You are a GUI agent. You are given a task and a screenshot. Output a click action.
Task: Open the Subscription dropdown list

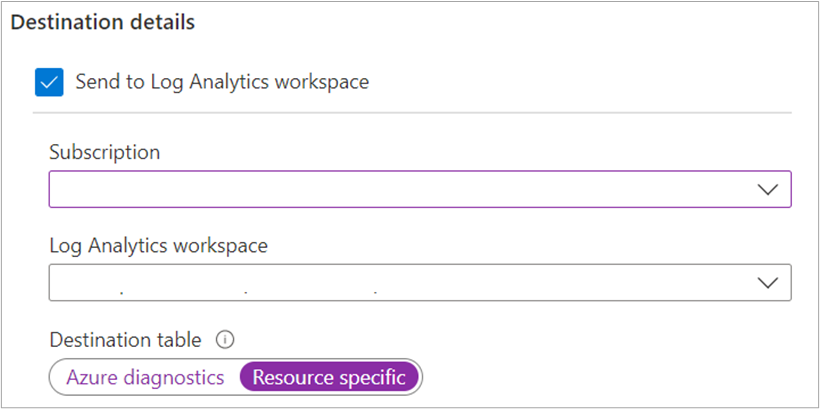pyautogui.click(x=420, y=189)
